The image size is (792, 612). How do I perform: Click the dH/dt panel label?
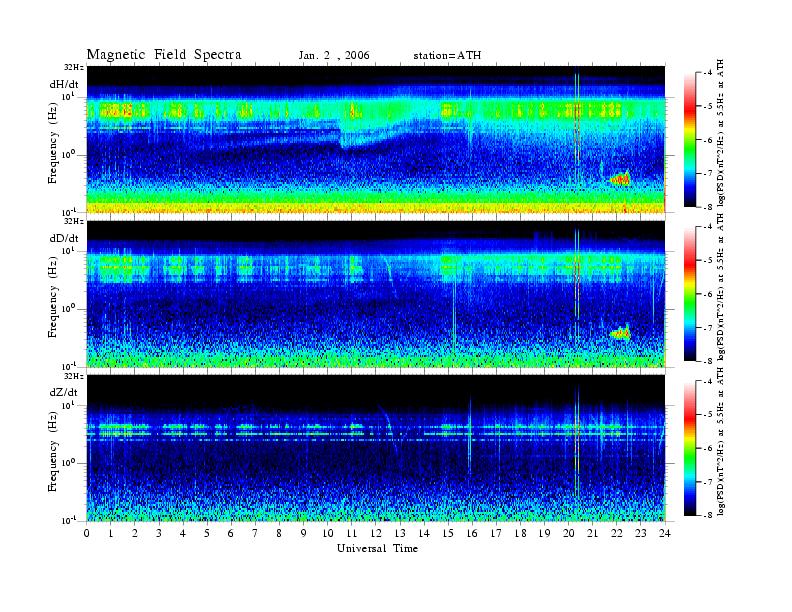click(64, 84)
